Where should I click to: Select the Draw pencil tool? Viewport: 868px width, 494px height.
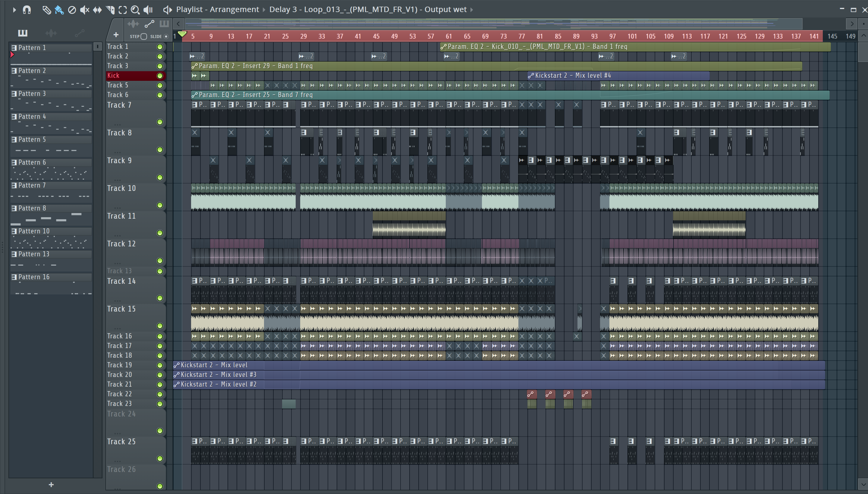(46, 10)
